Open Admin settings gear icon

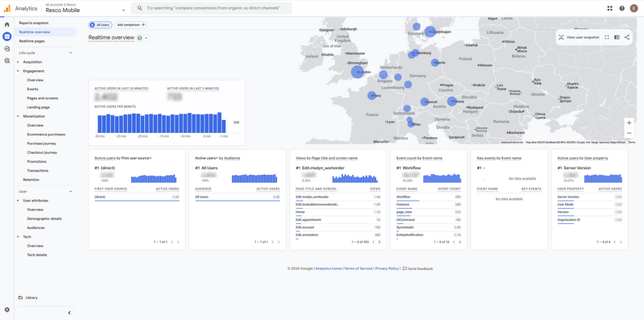(x=7, y=310)
